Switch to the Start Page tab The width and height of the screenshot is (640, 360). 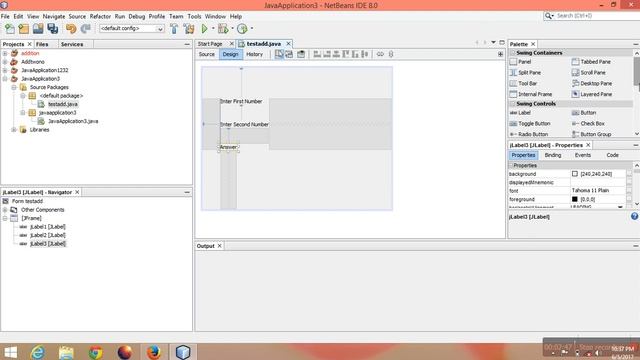pyautogui.click(x=210, y=44)
